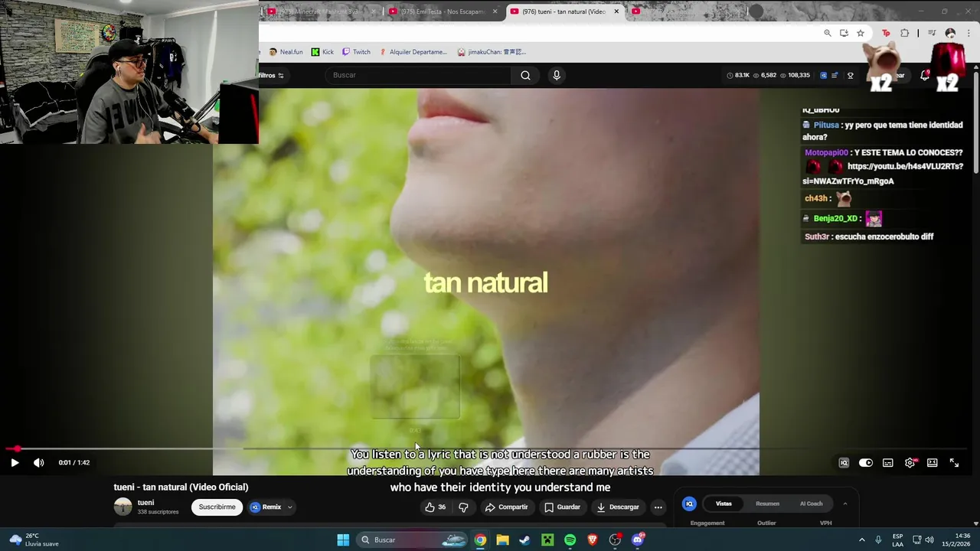Image resolution: width=980 pixels, height=551 pixels.
Task: Click the Remix button
Action: click(x=266, y=507)
